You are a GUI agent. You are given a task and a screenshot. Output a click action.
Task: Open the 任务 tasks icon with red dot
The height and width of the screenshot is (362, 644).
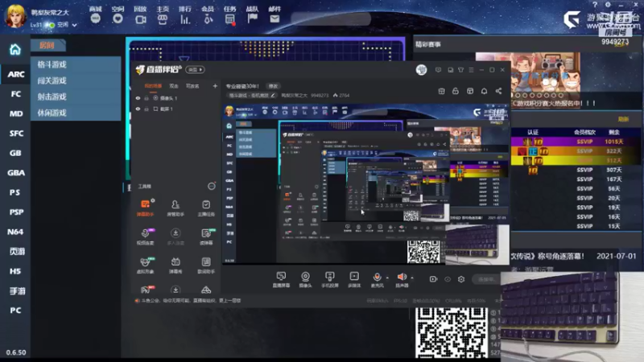click(230, 19)
